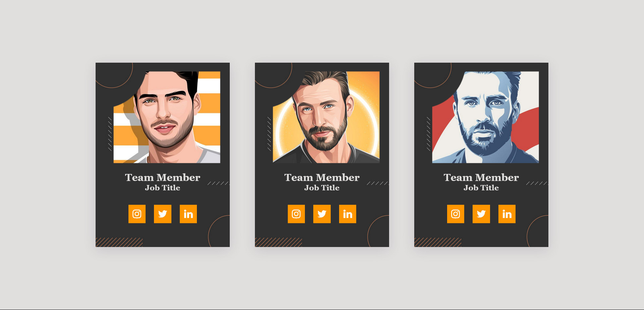The height and width of the screenshot is (310, 644).
Task: Click the Job Title text on the middle card
Action: (x=322, y=188)
